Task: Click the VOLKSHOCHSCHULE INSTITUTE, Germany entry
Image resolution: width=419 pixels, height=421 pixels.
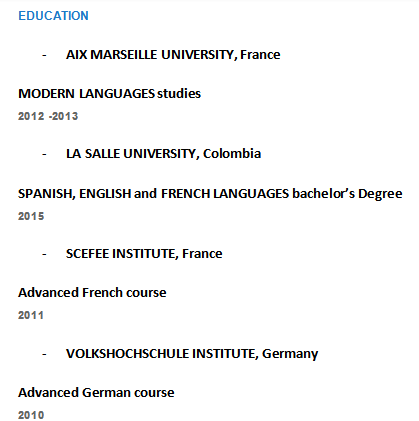Action: tap(192, 354)
